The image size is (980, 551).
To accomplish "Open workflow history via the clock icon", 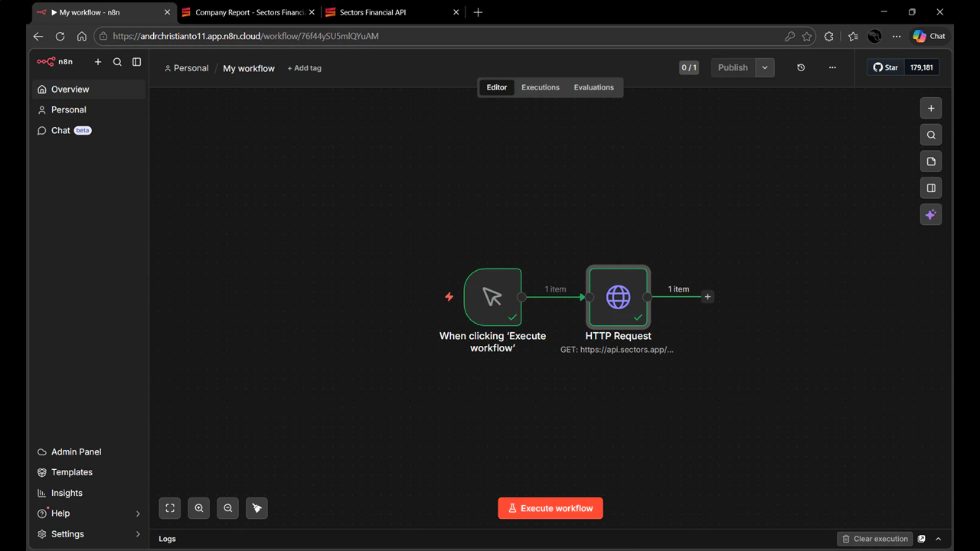I will point(801,67).
